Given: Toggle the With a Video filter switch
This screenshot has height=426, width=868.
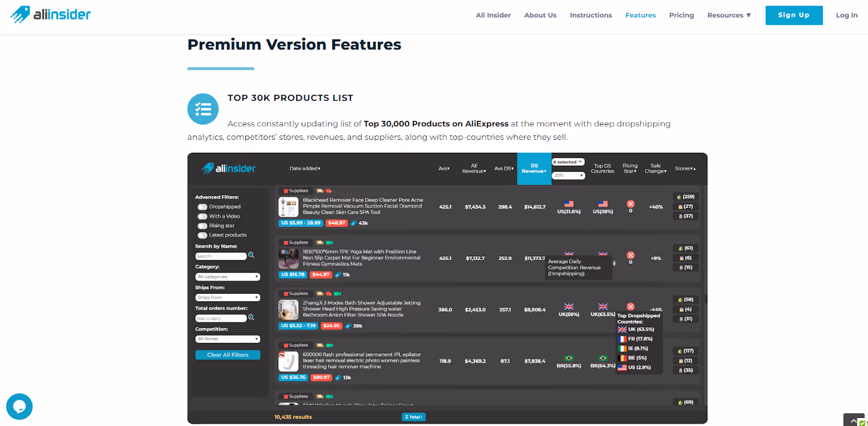Looking at the screenshot, I should pos(202,216).
